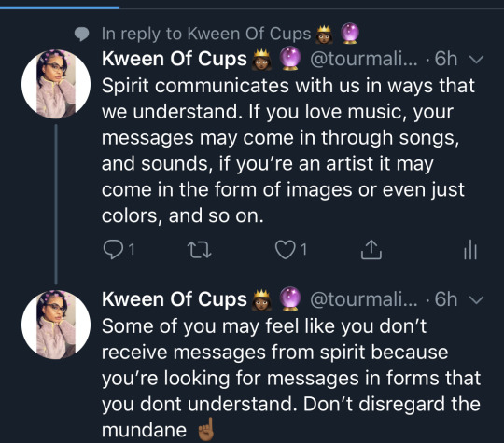Share the first tweet using share icon
504x443 pixels.
coord(371,250)
